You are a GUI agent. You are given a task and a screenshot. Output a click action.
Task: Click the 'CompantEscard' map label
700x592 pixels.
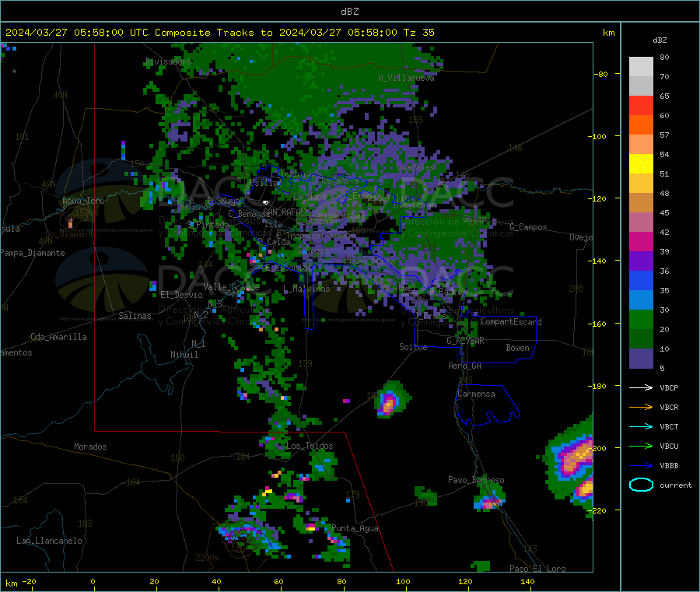(511, 322)
